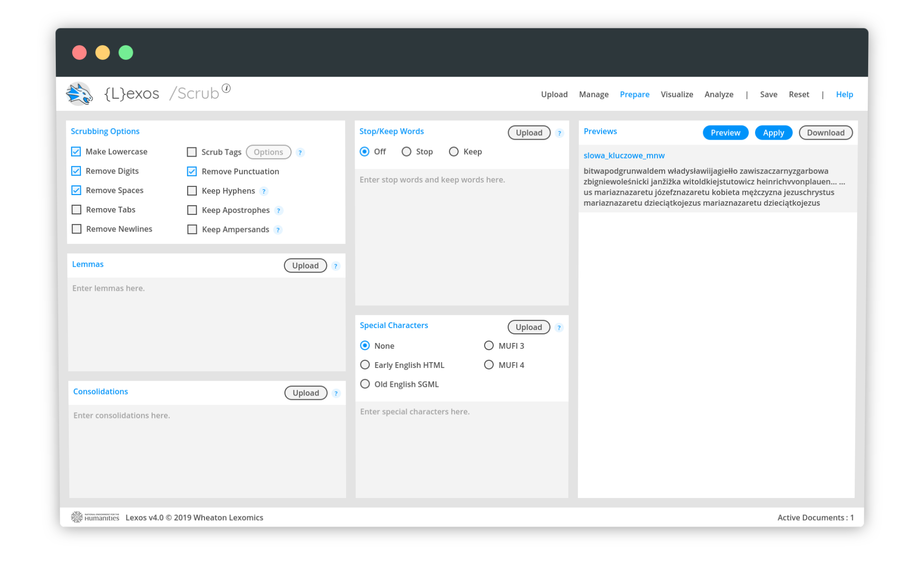
Task: Open help icon for Lemmas panel
Action: coord(336,266)
